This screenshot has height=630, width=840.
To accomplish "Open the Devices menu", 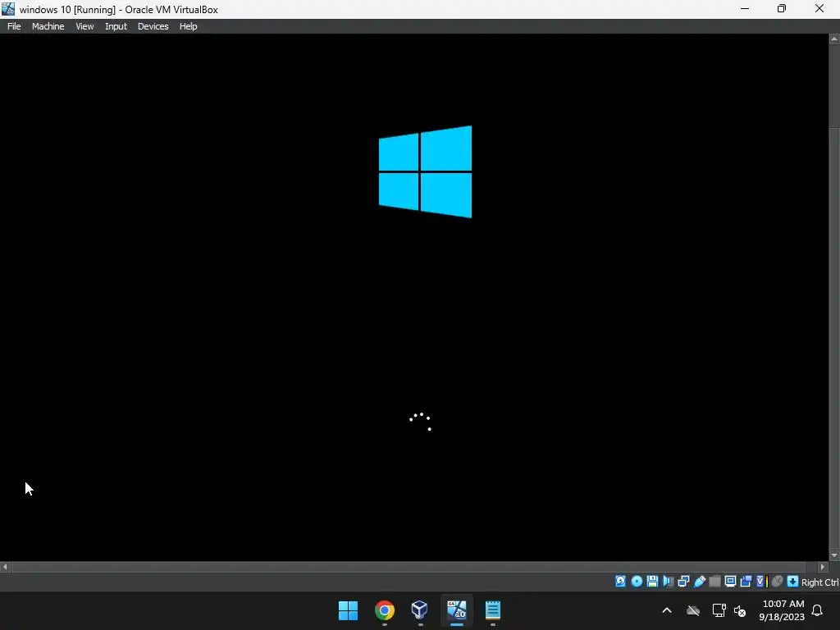I will pos(153,26).
